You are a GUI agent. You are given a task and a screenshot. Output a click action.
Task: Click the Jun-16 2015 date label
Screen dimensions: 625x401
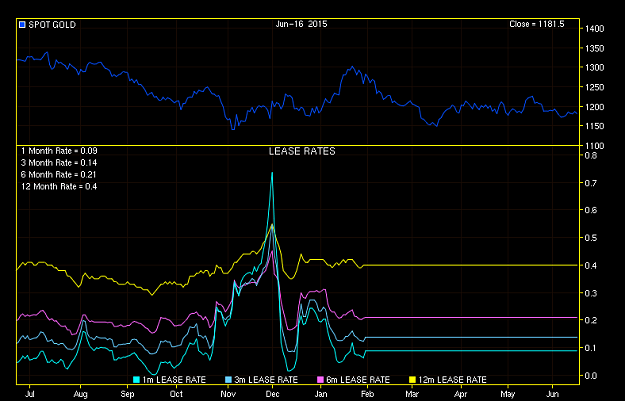click(x=301, y=24)
